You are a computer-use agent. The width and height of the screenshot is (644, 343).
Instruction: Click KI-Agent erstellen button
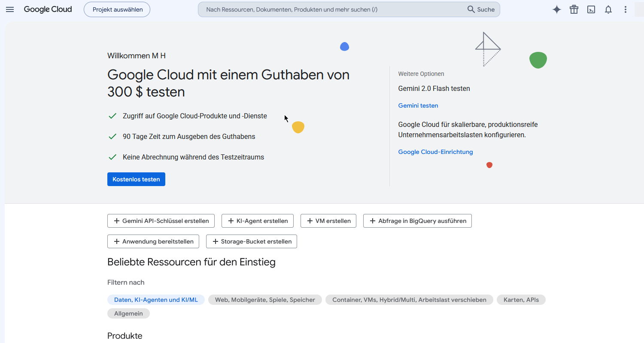pyautogui.click(x=258, y=221)
